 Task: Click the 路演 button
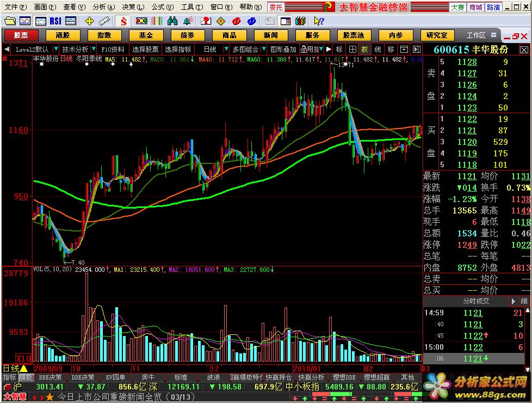(x=493, y=7)
